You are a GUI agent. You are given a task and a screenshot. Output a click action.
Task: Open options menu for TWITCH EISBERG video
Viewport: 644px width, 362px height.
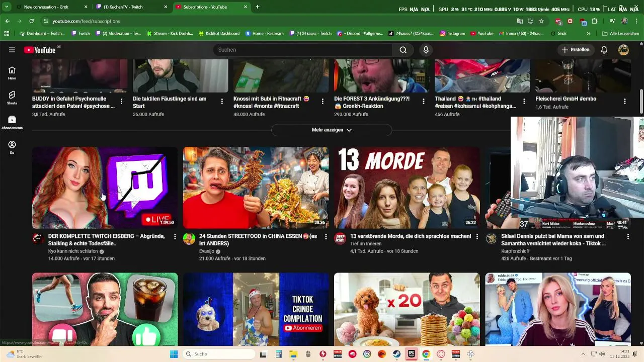pyautogui.click(x=175, y=236)
